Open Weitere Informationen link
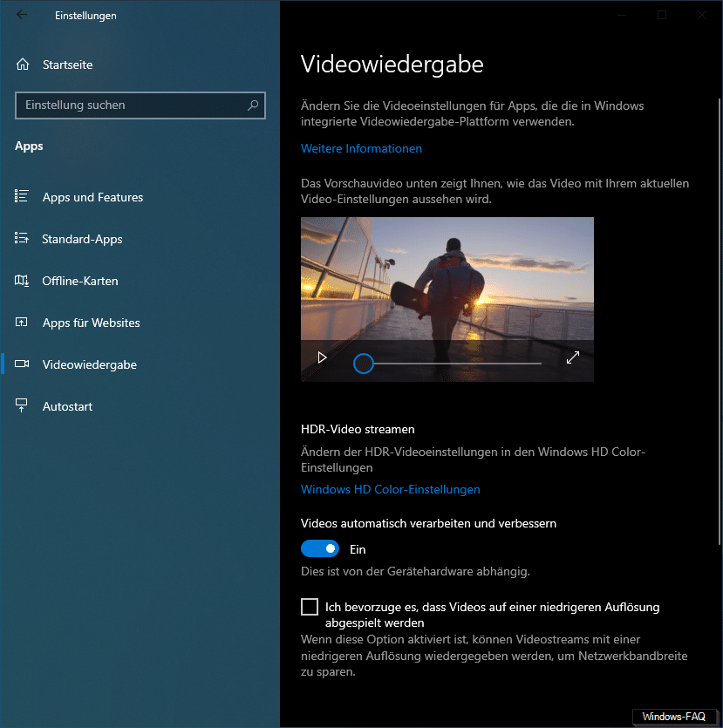723x728 pixels. [x=361, y=148]
